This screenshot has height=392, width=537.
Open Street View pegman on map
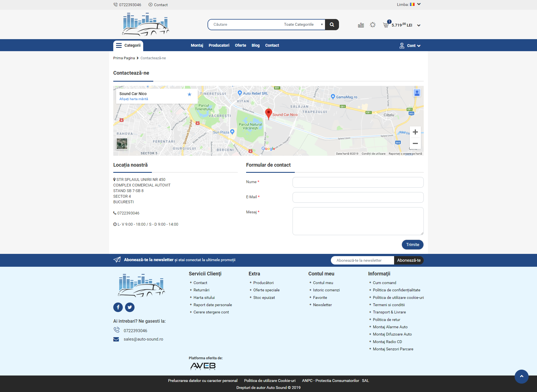click(417, 93)
